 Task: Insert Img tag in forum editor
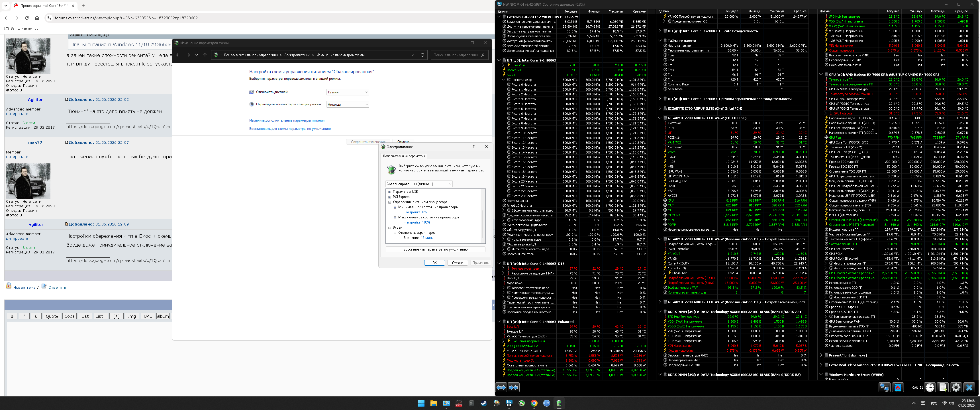pos(132,316)
